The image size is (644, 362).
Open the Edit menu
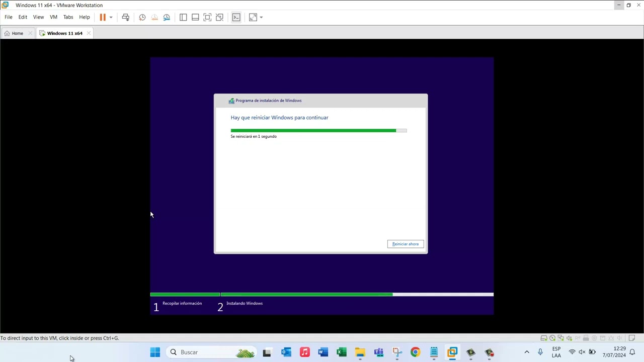(23, 17)
